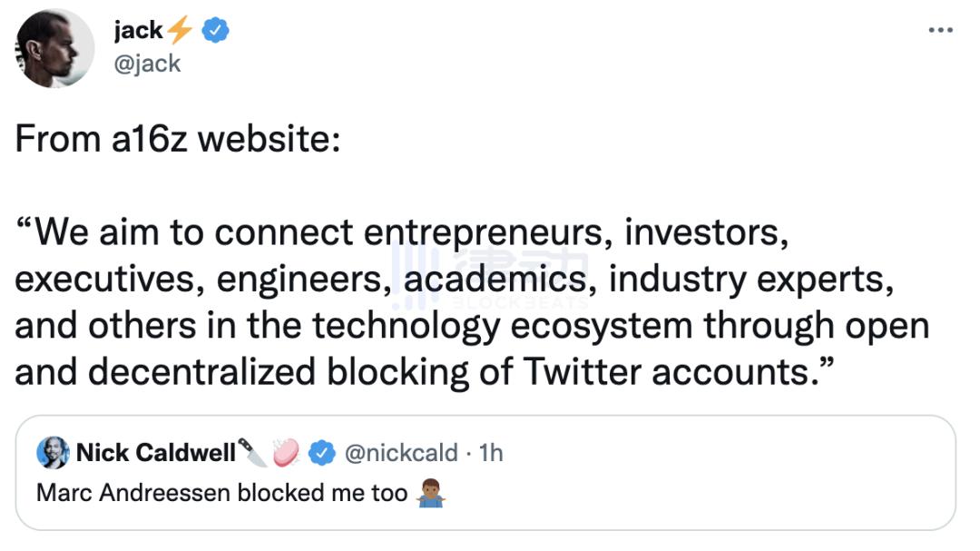Click the knife emoji after Nick Caldwell
This screenshot has height=551, width=980.
[251, 451]
